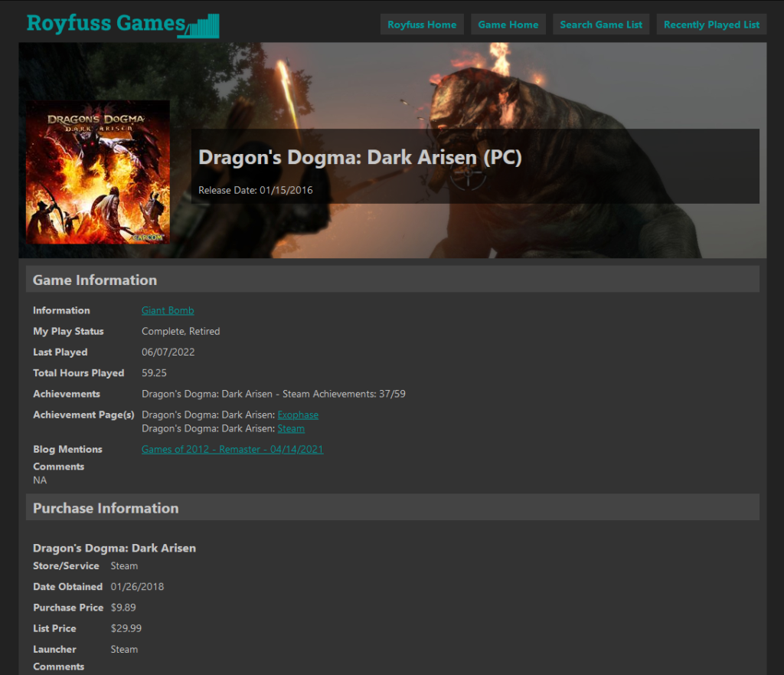This screenshot has width=784, height=675.
Task: Open the Dragon's Dogma cover art thumbnail
Action: (x=98, y=171)
